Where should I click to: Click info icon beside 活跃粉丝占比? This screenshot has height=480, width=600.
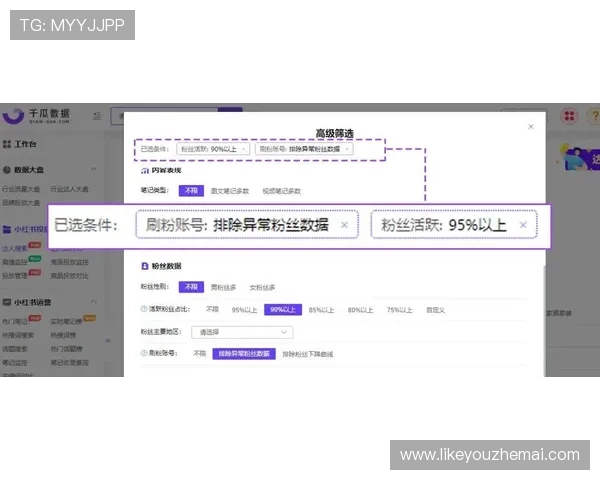coord(144,309)
